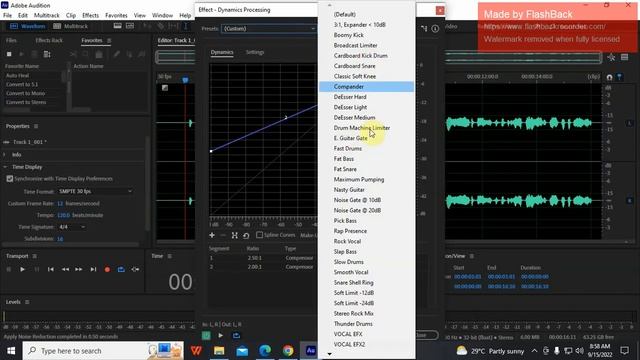Open Windows Start menu
640x360 pixels.
click(x=11, y=351)
